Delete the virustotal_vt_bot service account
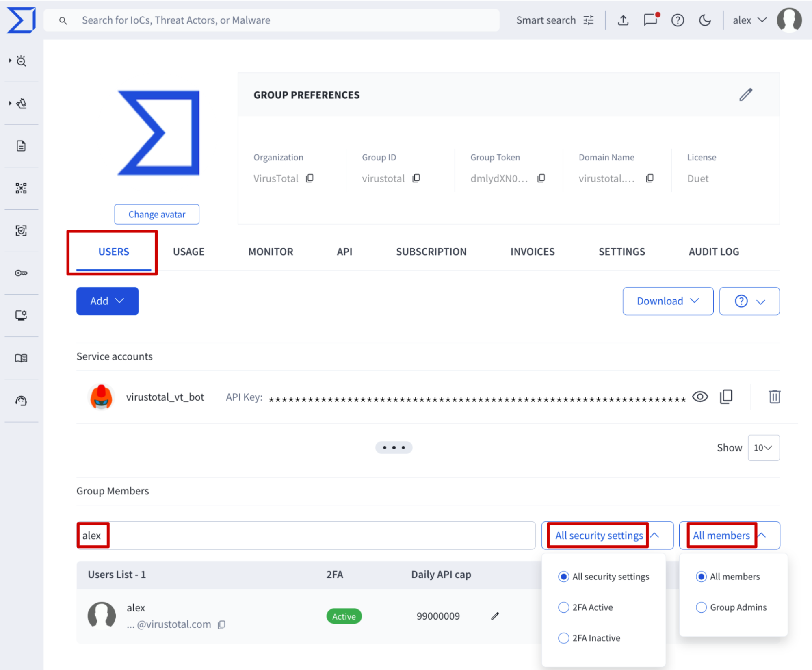The width and height of the screenshot is (812, 670). click(x=774, y=397)
